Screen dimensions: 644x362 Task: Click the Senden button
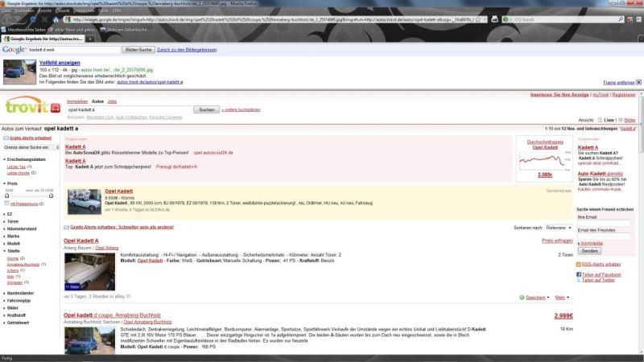coord(589,251)
